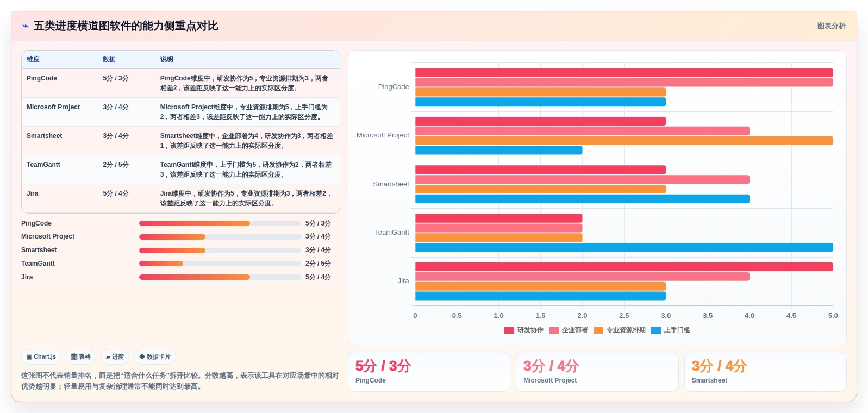Click the 维度 column header
The image size is (868, 413).
click(33, 60)
